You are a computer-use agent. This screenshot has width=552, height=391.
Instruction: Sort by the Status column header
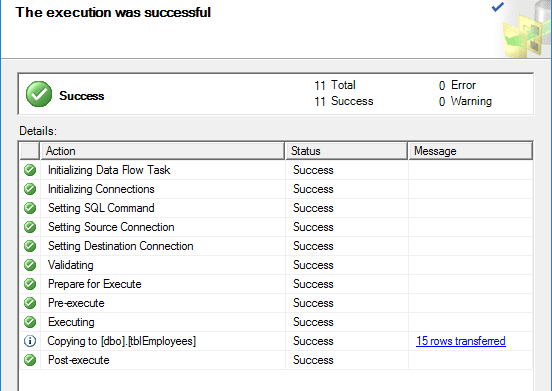pyautogui.click(x=346, y=151)
